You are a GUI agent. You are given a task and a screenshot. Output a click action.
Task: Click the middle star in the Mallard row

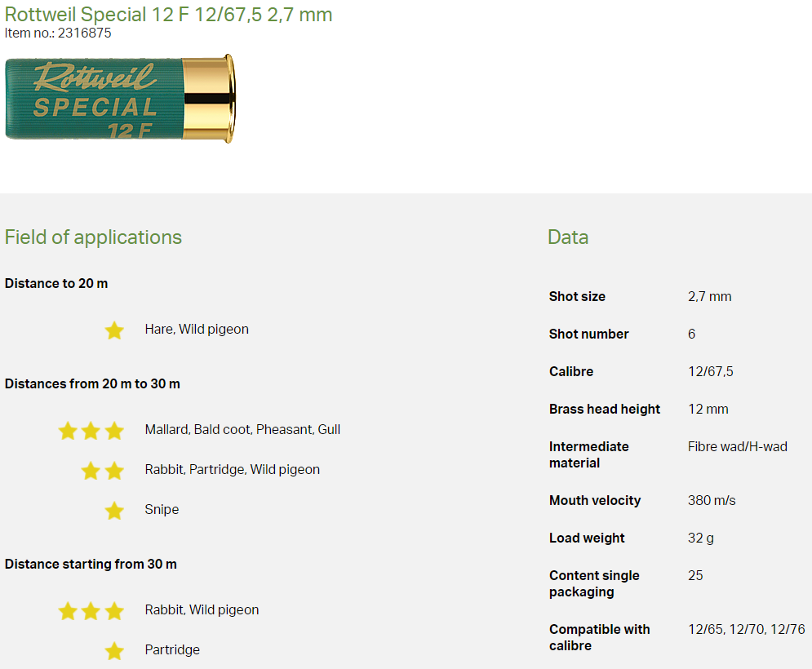pos(91,431)
